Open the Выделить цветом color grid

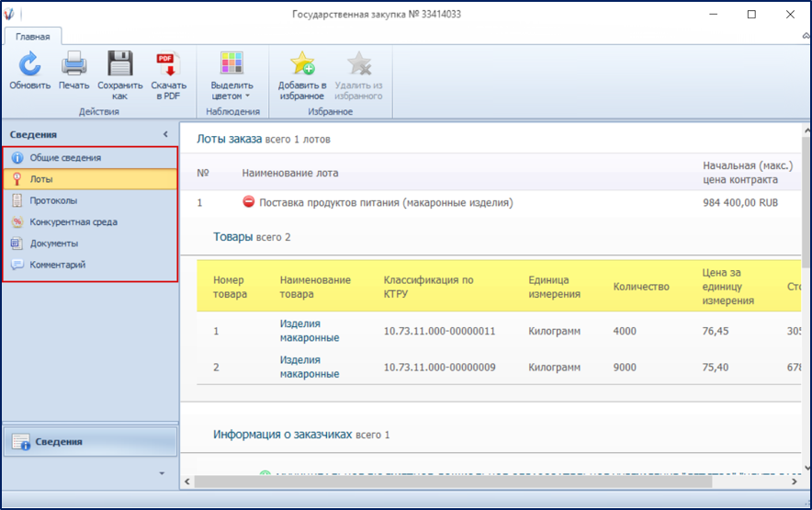[x=231, y=63]
